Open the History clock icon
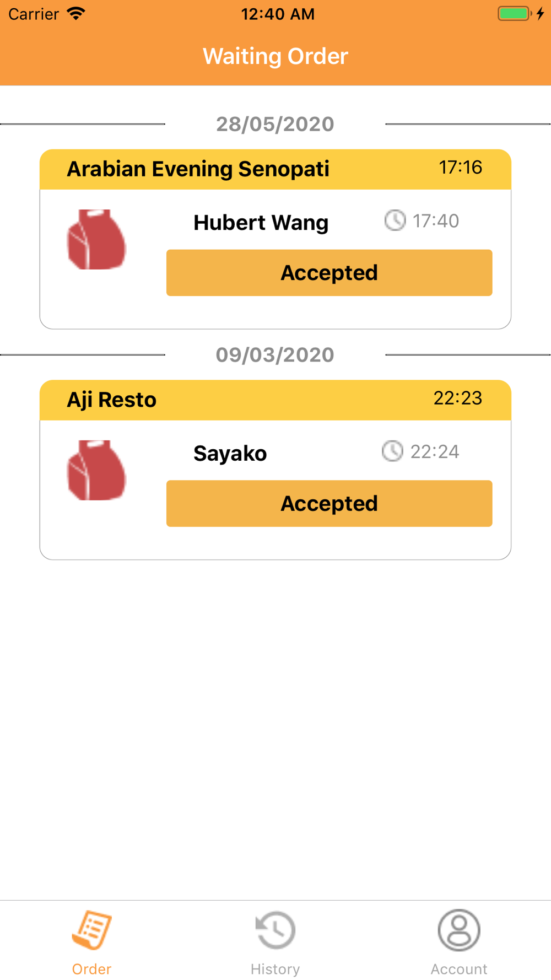Screen dimensions: 551x980 pyautogui.click(x=275, y=930)
